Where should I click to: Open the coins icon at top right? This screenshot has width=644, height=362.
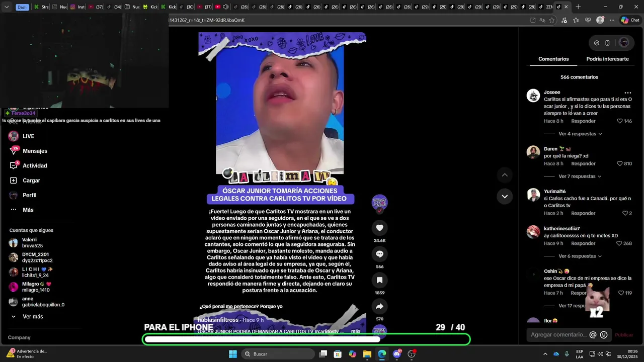coord(597,43)
